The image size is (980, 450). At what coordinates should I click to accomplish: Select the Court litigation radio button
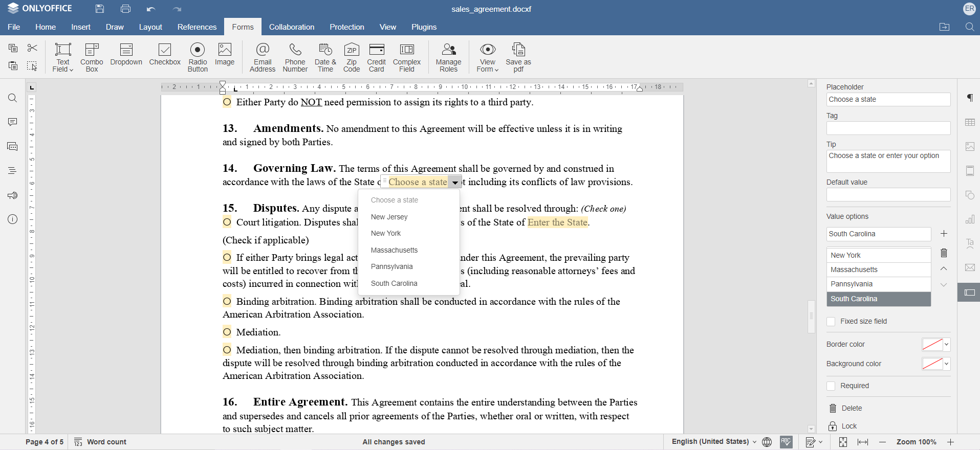tap(227, 222)
